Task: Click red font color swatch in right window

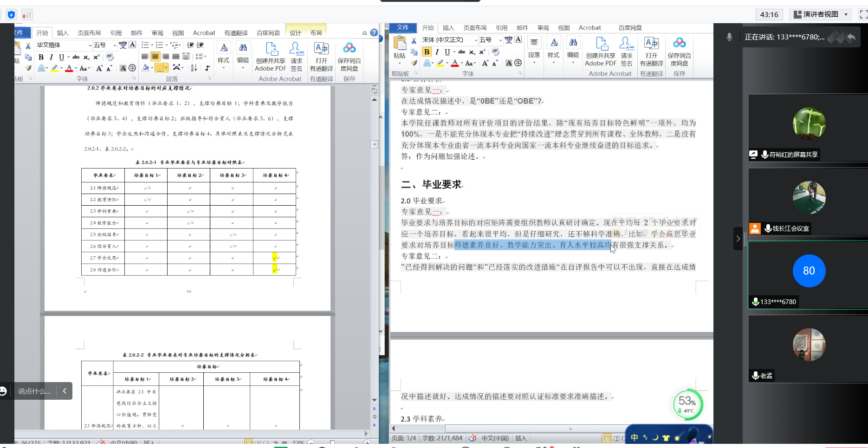Action: (x=455, y=63)
